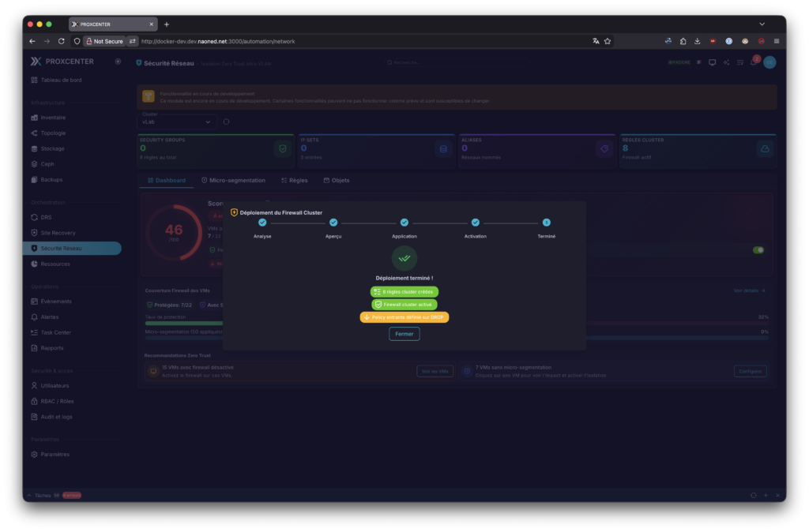Click the Fermer button in deployment dialog

click(404, 334)
